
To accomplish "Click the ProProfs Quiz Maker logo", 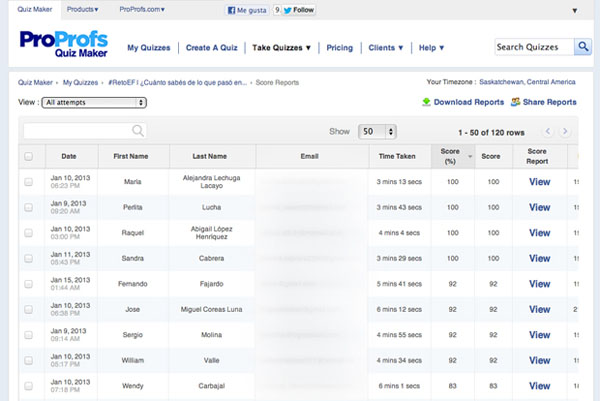I will (64, 44).
